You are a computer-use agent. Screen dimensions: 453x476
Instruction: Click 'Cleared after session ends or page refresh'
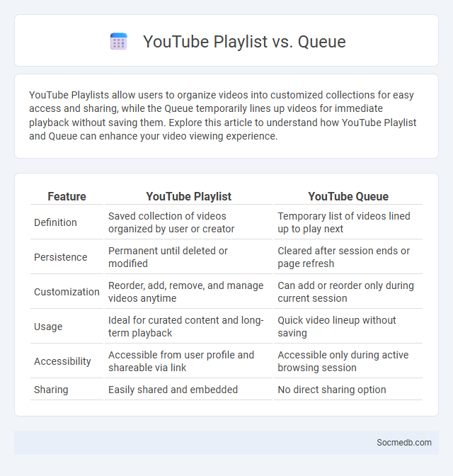pos(348,257)
